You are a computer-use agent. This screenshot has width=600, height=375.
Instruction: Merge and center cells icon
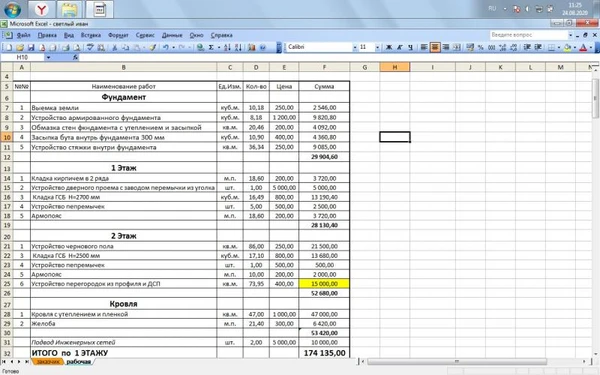coord(457,47)
